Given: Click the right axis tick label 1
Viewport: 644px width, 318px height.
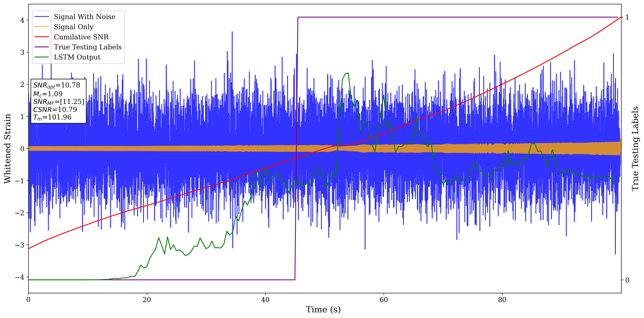Looking at the screenshot, I should [627, 17].
